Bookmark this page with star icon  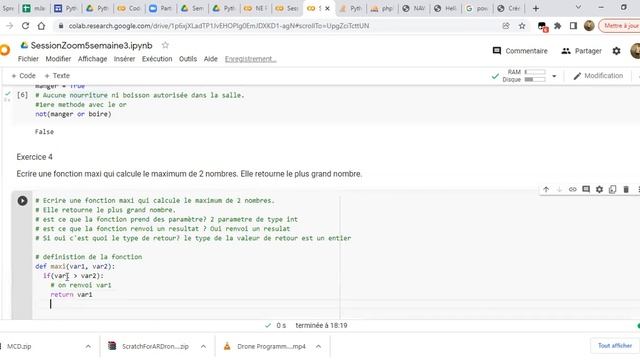pos(522,26)
